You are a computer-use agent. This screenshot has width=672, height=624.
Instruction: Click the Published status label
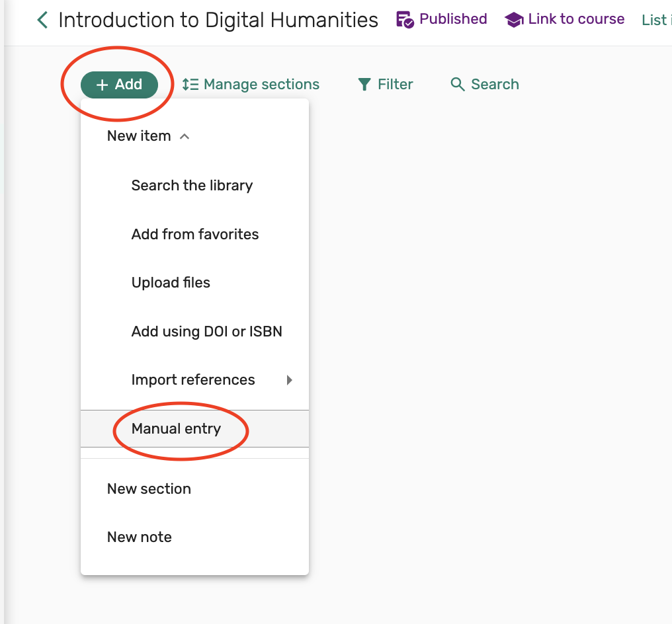point(453,19)
